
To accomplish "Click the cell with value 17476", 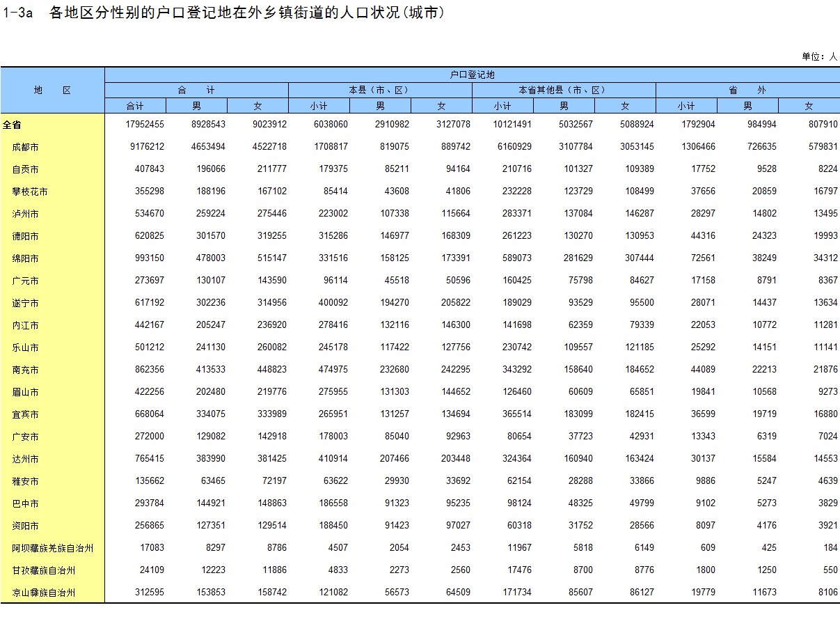I will point(519,570).
